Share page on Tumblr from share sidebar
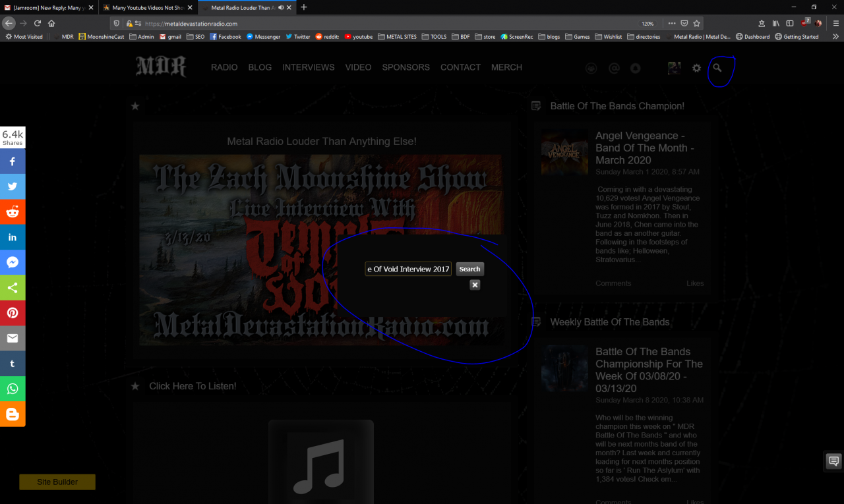 pos(13,363)
